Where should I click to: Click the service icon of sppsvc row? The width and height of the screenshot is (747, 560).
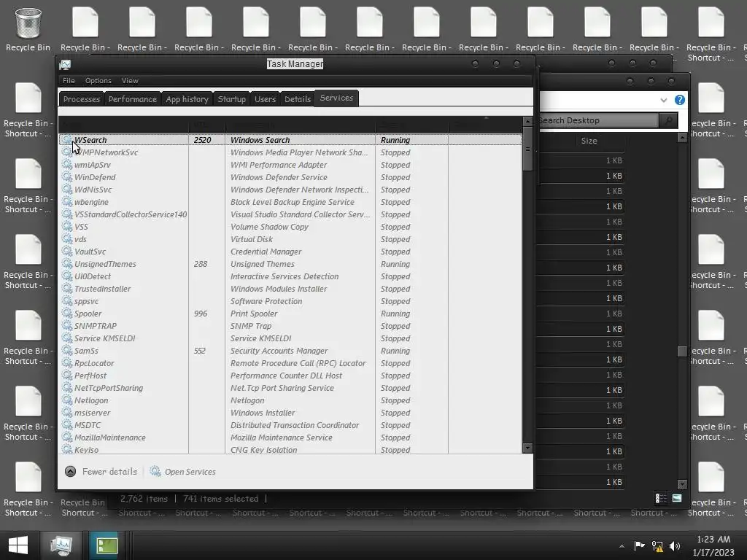point(67,300)
